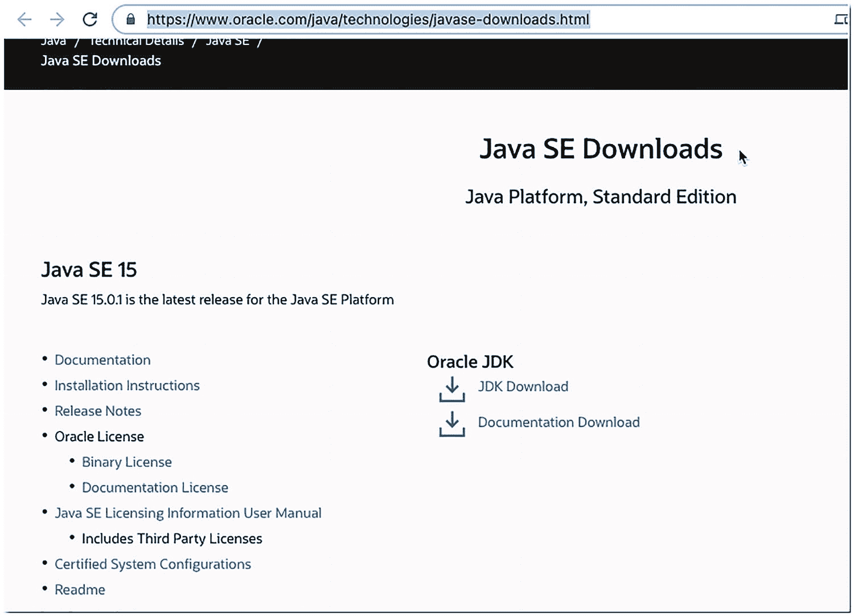Open the Installation Instructions link
This screenshot has height=616, width=854.
[127, 385]
